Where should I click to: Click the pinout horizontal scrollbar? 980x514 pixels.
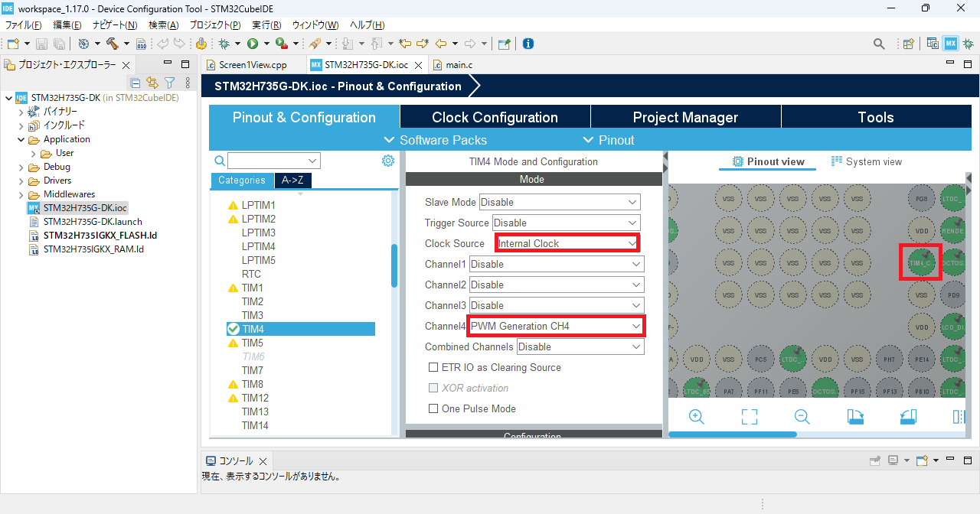(x=732, y=434)
